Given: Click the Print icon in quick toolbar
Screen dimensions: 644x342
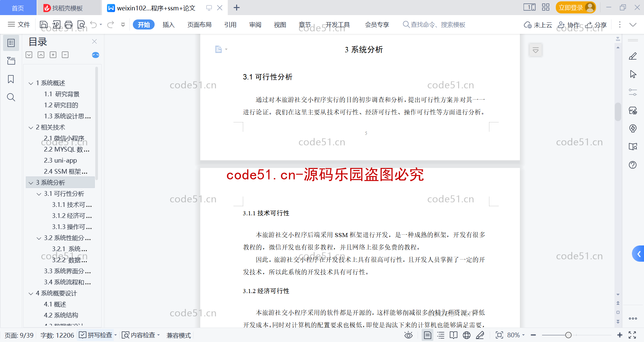Looking at the screenshot, I should pos(69,24).
